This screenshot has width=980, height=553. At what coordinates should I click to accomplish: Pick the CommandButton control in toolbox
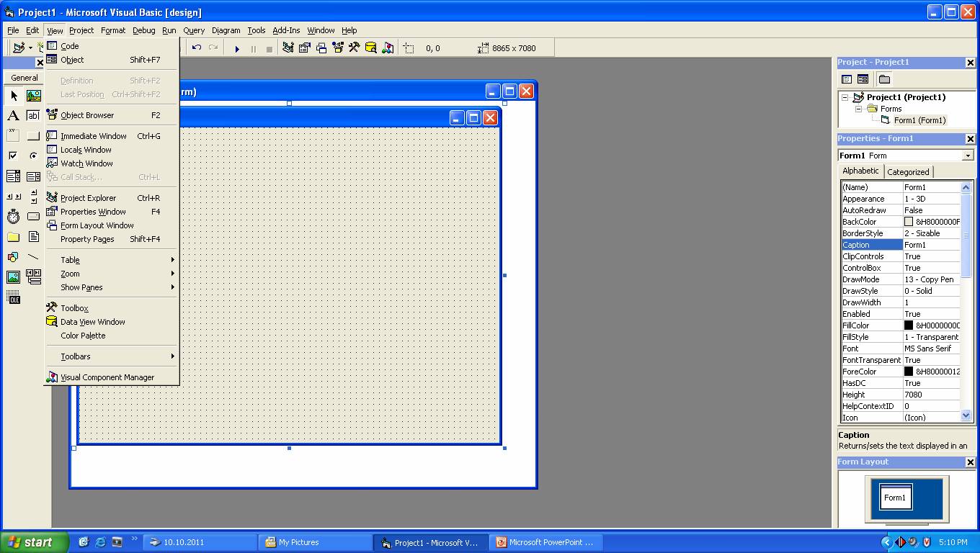pyautogui.click(x=33, y=135)
